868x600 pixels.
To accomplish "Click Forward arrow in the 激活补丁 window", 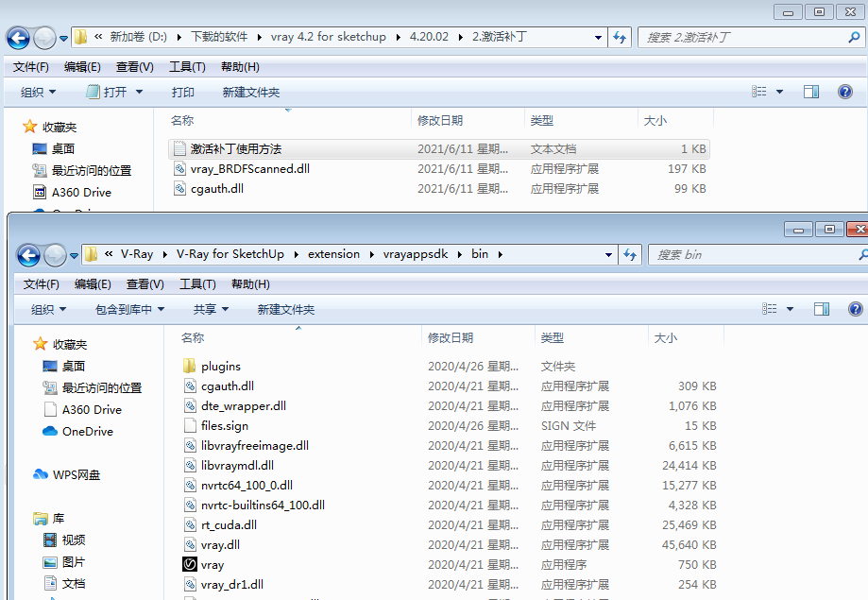I will pyautogui.click(x=44, y=38).
